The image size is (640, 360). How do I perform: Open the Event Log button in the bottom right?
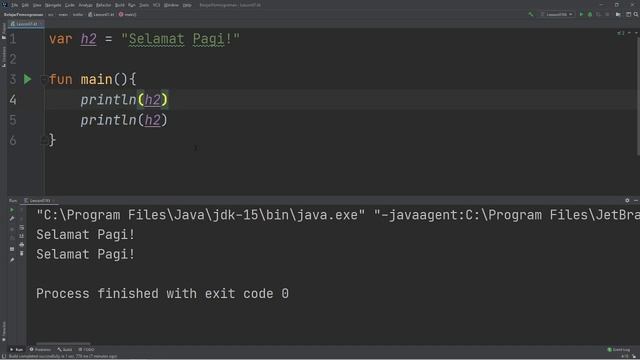point(619,350)
